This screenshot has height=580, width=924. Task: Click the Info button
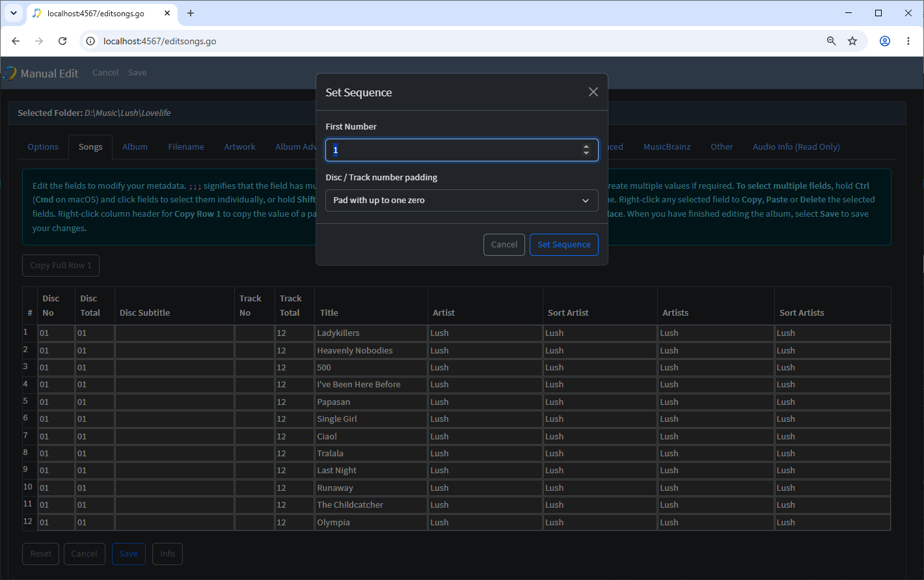[x=167, y=554]
